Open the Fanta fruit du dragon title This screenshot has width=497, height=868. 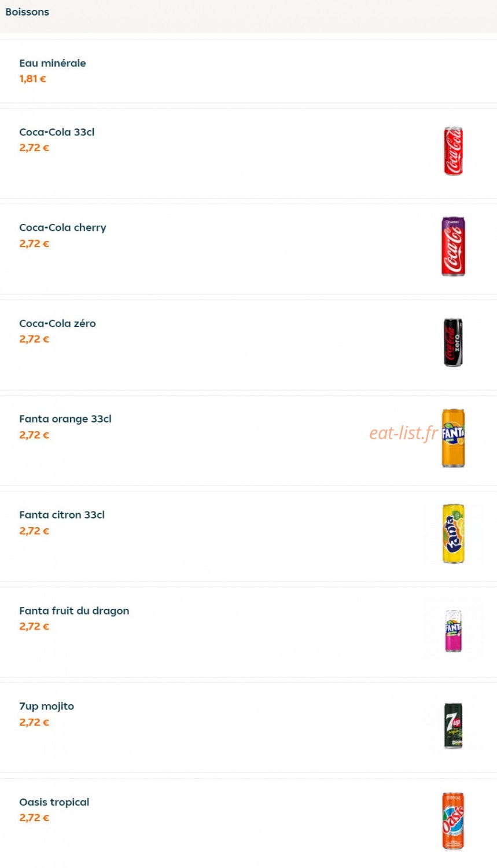coord(74,611)
